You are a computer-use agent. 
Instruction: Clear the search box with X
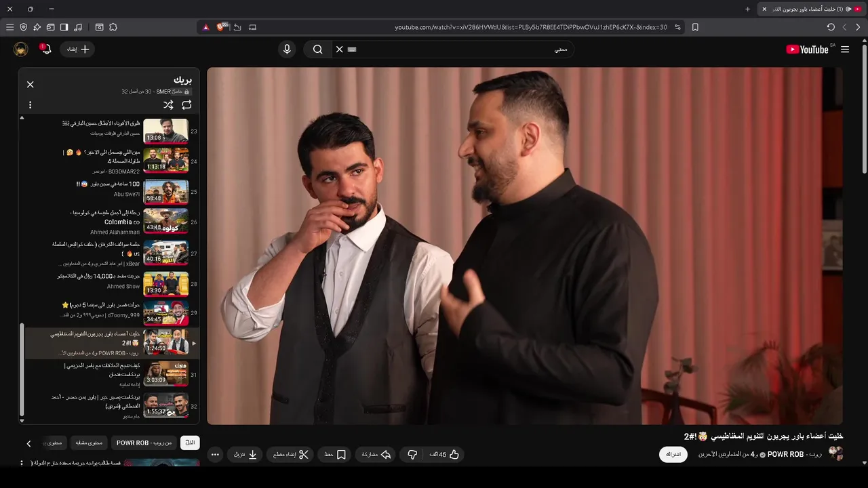(340, 49)
